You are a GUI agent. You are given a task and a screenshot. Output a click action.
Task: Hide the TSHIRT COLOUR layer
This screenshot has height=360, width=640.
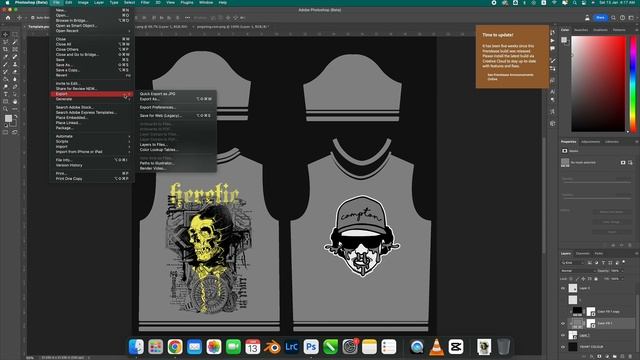(x=563, y=347)
